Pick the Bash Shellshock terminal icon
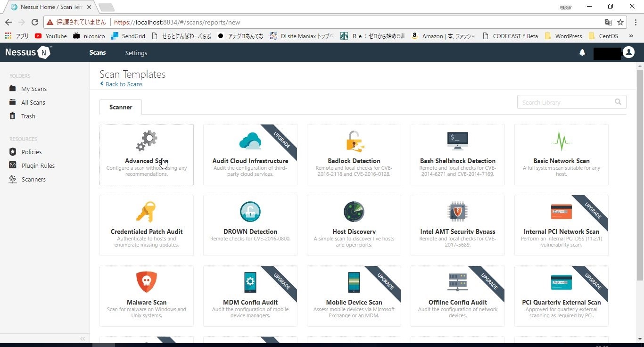This screenshot has width=644, height=347. pyautogui.click(x=458, y=141)
